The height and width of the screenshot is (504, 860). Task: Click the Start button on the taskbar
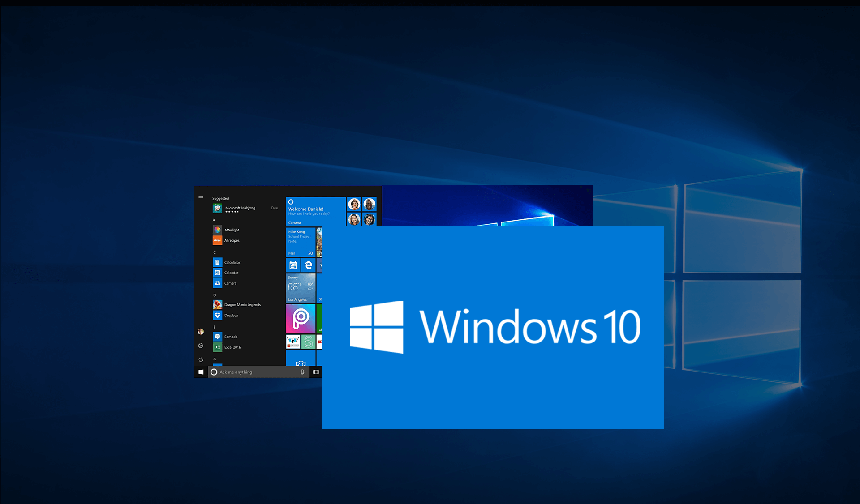pos(201,372)
